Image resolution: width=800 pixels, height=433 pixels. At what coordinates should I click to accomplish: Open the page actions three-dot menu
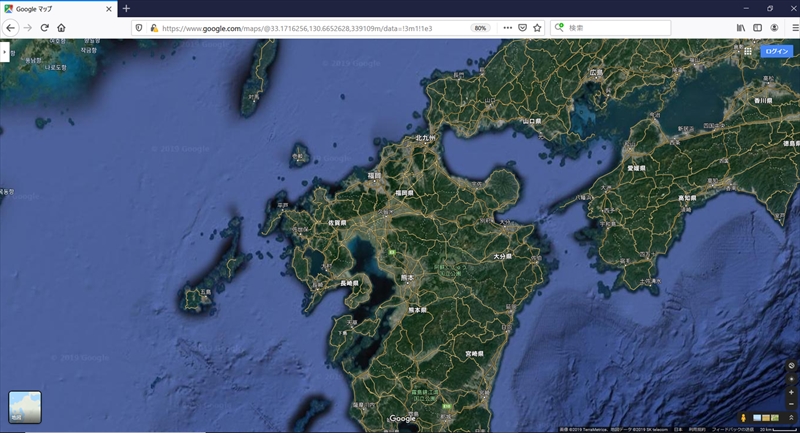point(507,28)
